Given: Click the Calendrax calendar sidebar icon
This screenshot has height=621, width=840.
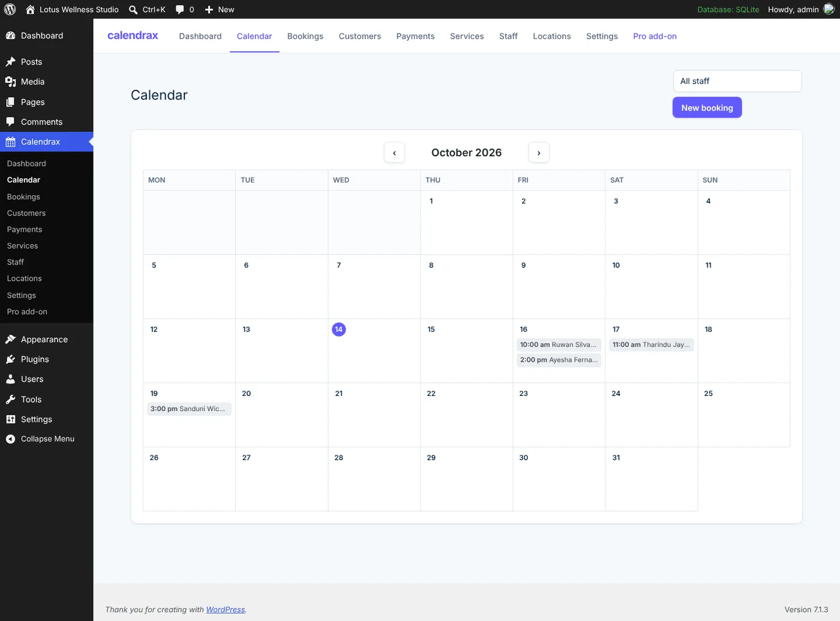Looking at the screenshot, I should (x=11, y=142).
